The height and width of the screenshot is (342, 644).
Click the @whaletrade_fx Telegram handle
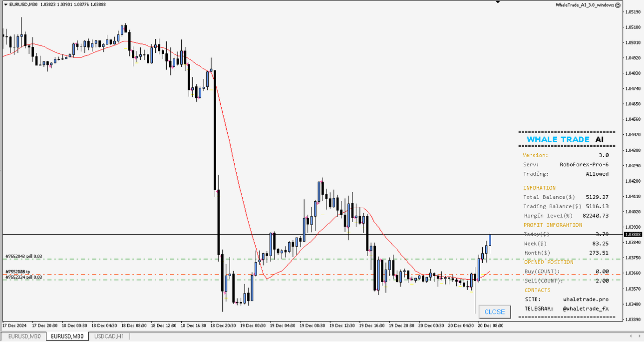point(586,309)
